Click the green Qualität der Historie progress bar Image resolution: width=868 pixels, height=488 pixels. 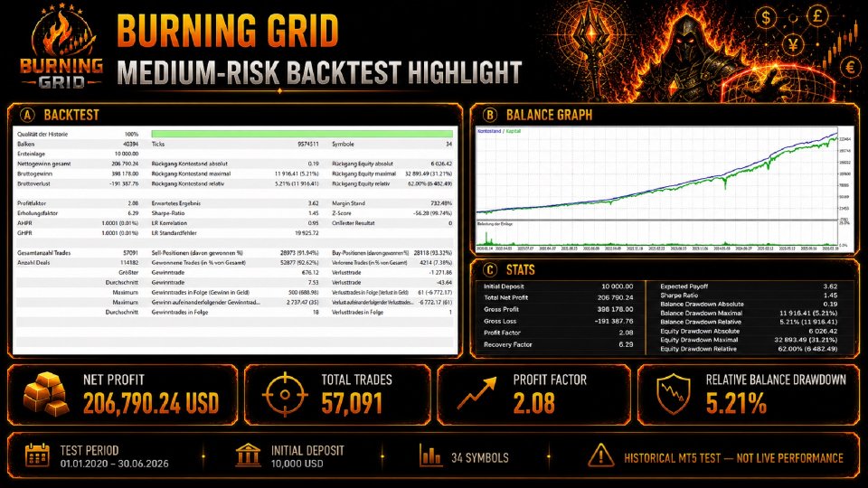click(x=302, y=134)
